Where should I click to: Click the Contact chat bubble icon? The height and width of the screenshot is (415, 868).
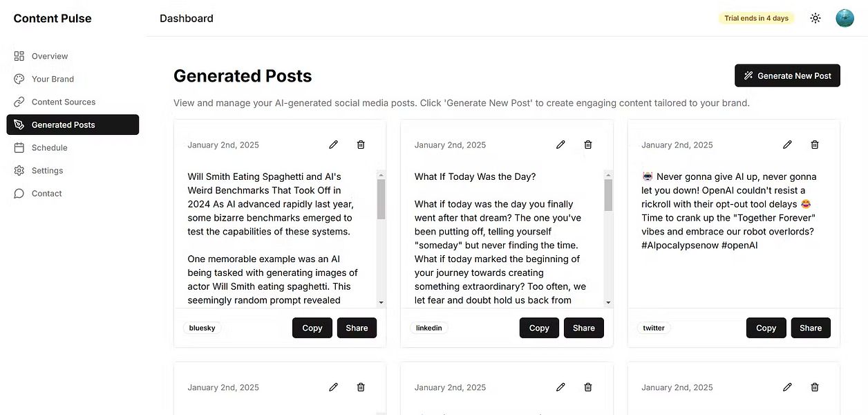(19, 193)
